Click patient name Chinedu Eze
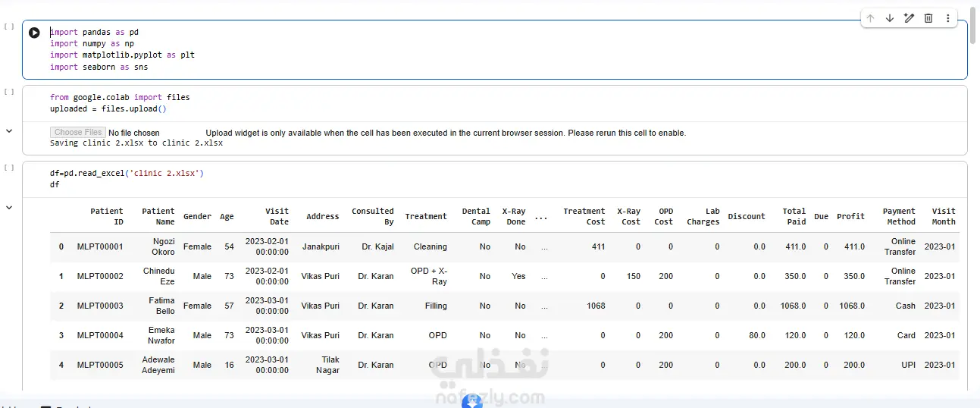 pos(159,276)
